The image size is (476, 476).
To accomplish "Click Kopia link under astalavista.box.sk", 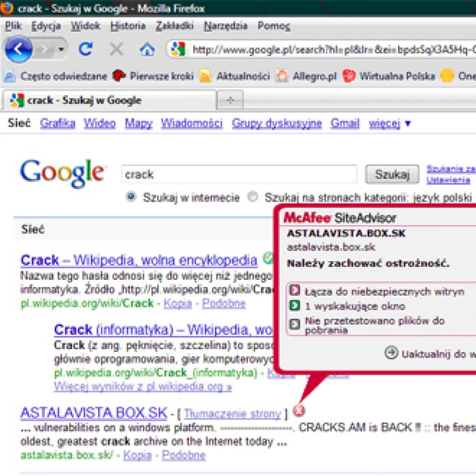I will tap(137, 455).
